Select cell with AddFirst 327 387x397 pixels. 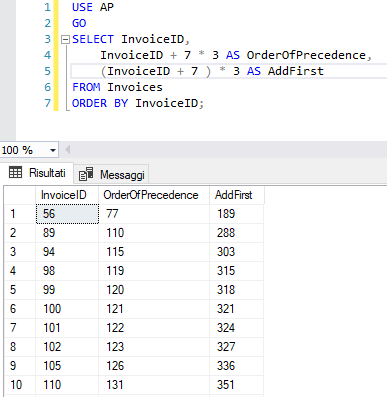(x=237, y=347)
